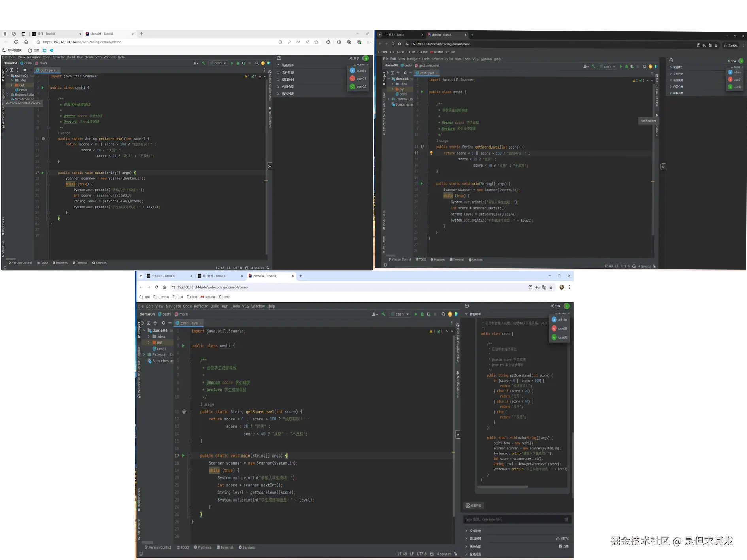Open Terminal tool window in bottom window
Image resolution: width=747 pixels, height=560 pixels.
pos(224,547)
